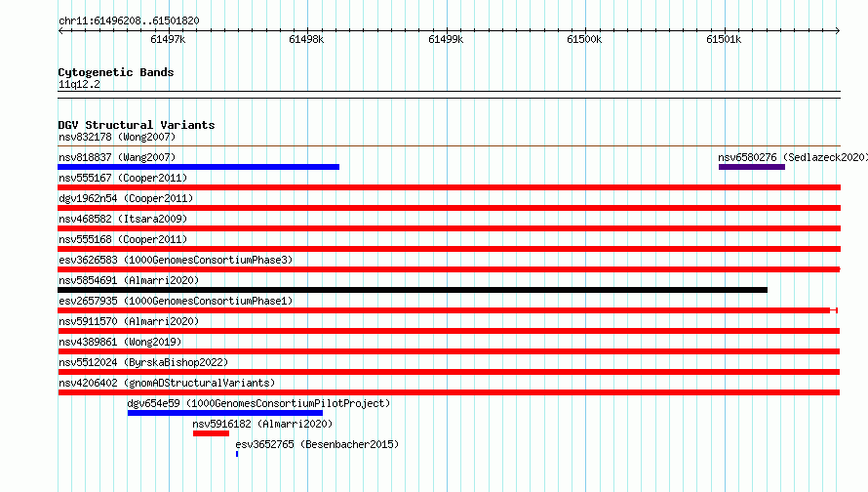Click the nsv4389861 (Wong2019) label
Image resolution: width=868 pixels, height=492 pixels.
tap(120, 342)
